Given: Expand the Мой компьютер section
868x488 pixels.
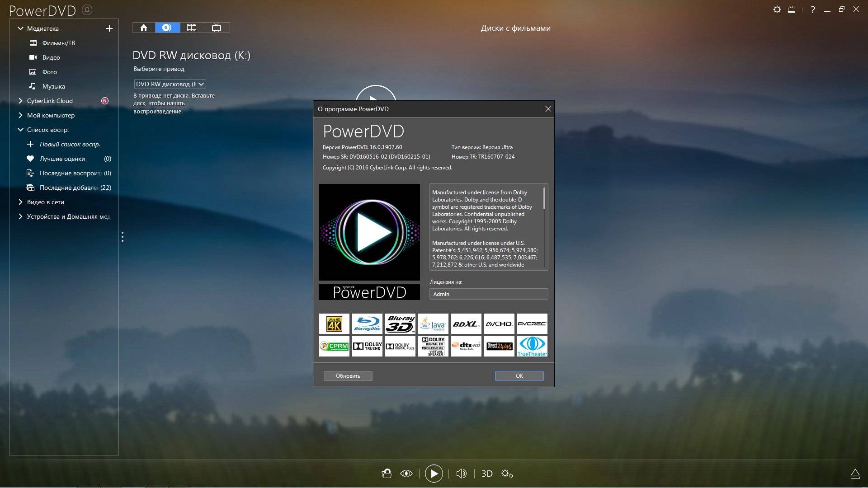Looking at the screenshot, I should coord(20,115).
